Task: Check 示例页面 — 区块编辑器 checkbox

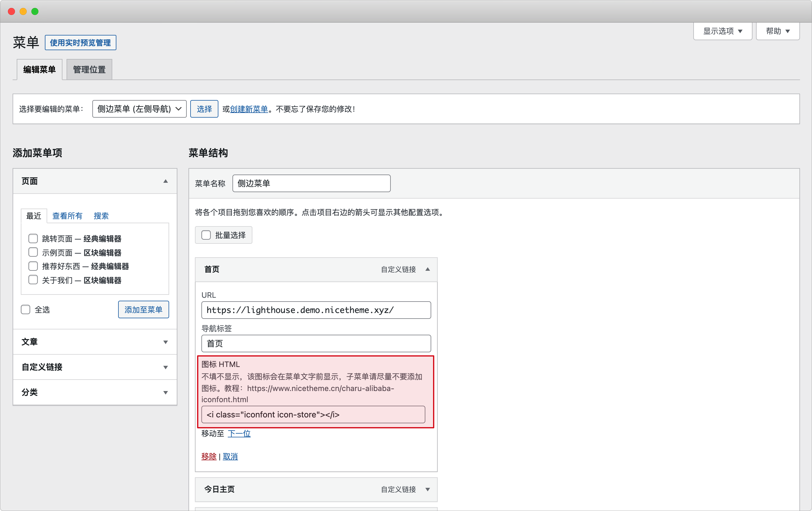Action: pyautogui.click(x=33, y=253)
